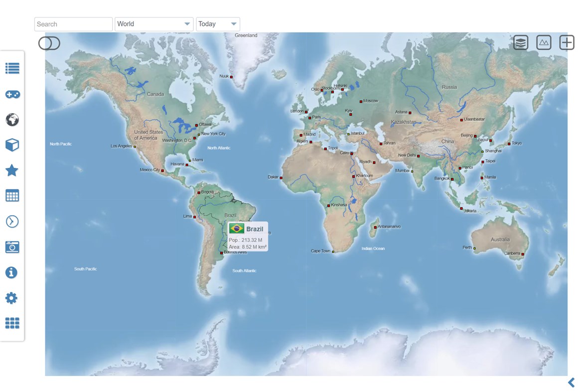This screenshot has width=588, height=392.
Task: Flip the toggle switch above the map
Action: [49, 43]
